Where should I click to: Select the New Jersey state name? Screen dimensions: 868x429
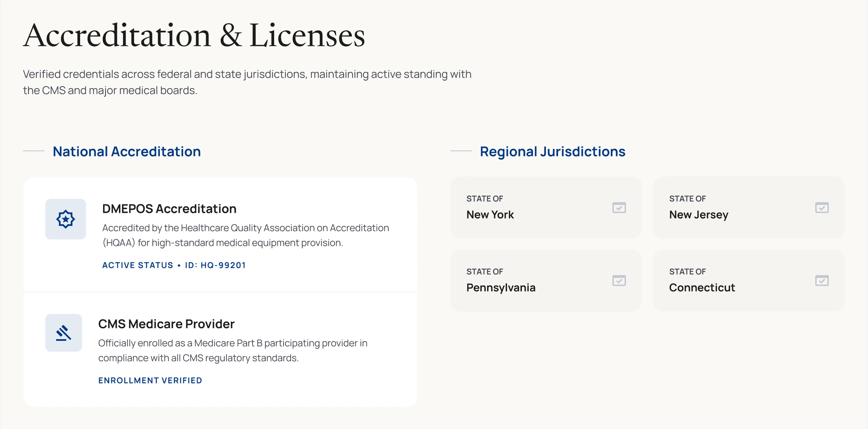(x=698, y=214)
